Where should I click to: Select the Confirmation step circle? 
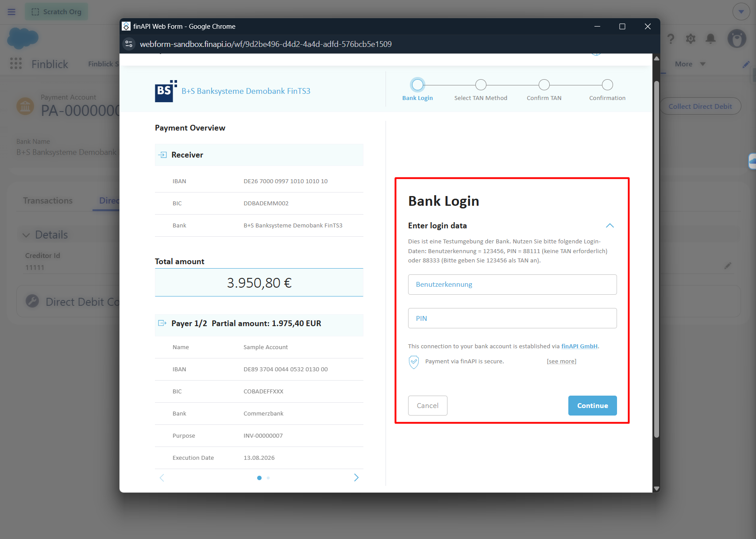pos(607,85)
